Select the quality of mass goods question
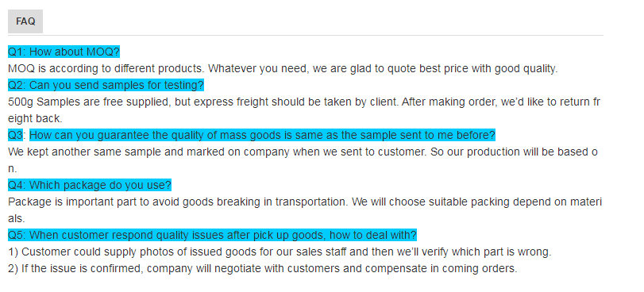The image size is (644, 292). [x=263, y=135]
